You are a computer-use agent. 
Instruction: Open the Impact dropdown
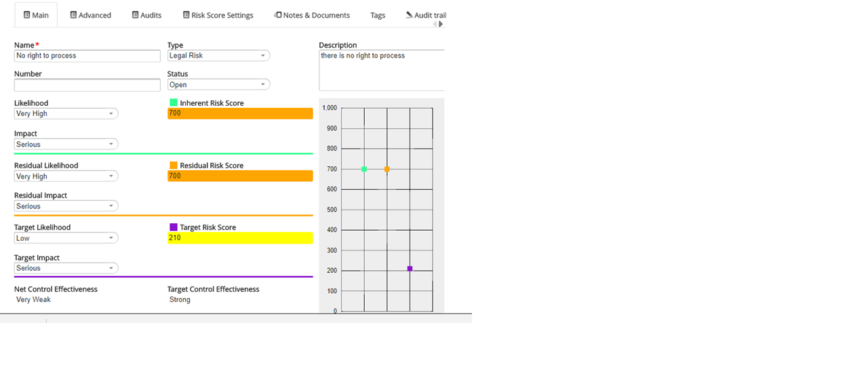coord(66,145)
